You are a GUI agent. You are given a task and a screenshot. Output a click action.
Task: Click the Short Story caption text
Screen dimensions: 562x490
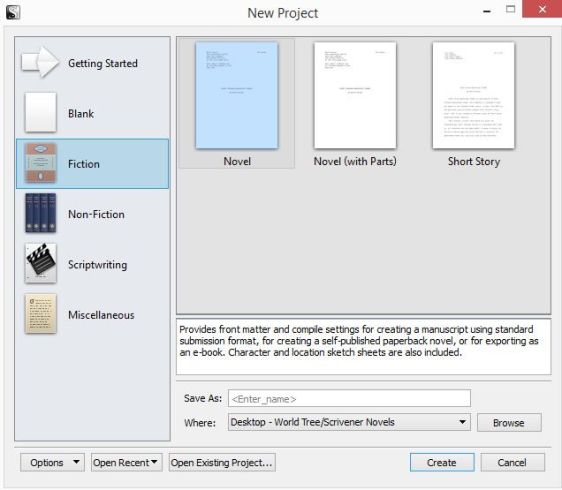pos(474,161)
